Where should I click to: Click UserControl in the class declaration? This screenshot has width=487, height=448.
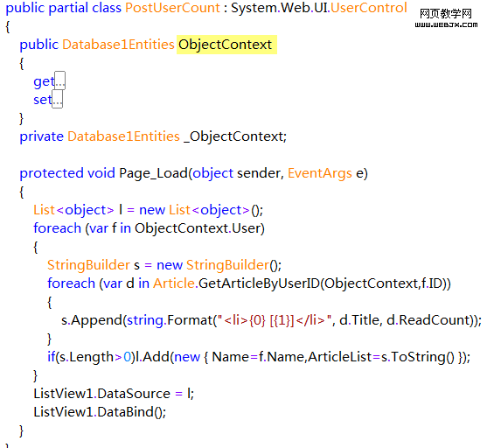(x=369, y=8)
